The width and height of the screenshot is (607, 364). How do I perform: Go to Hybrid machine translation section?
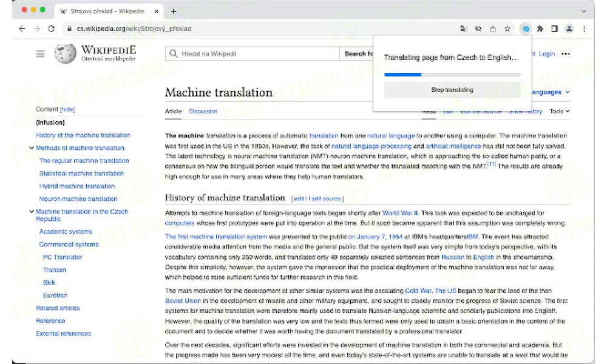pyautogui.click(x=77, y=186)
